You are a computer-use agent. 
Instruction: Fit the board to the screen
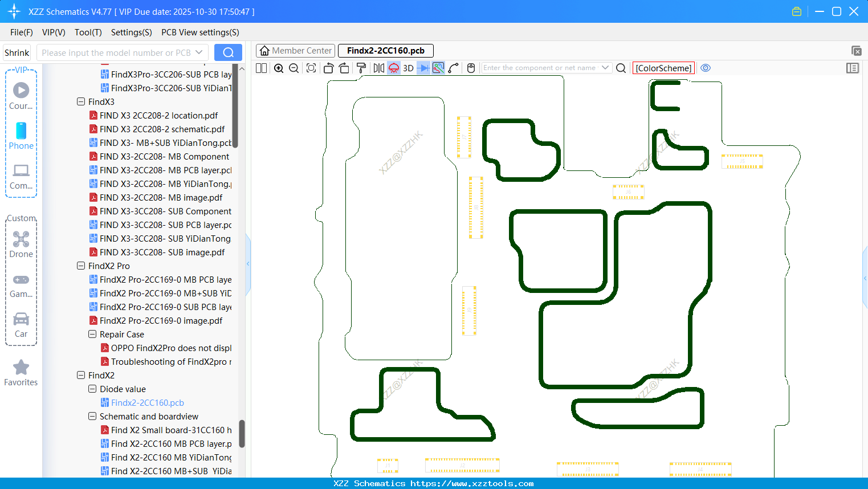point(311,68)
